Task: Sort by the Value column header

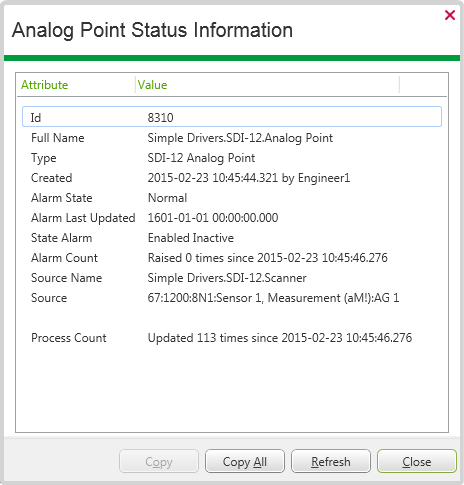Action: click(x=267, y=85)
